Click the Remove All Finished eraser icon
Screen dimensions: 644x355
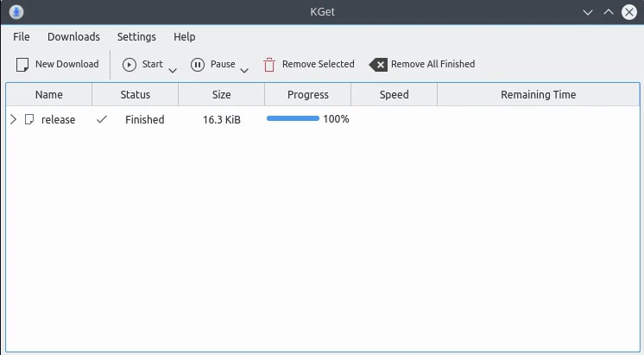[x=378, y=65]
